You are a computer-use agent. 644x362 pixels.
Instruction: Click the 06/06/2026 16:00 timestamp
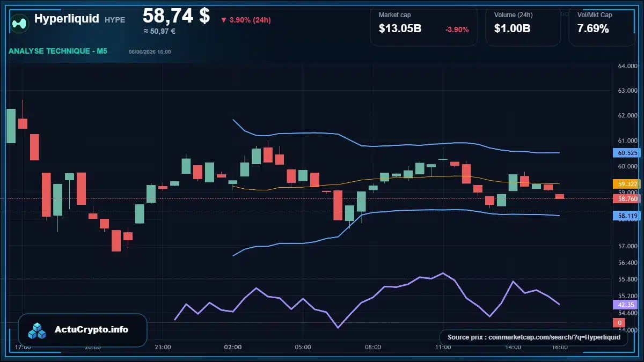150,52
